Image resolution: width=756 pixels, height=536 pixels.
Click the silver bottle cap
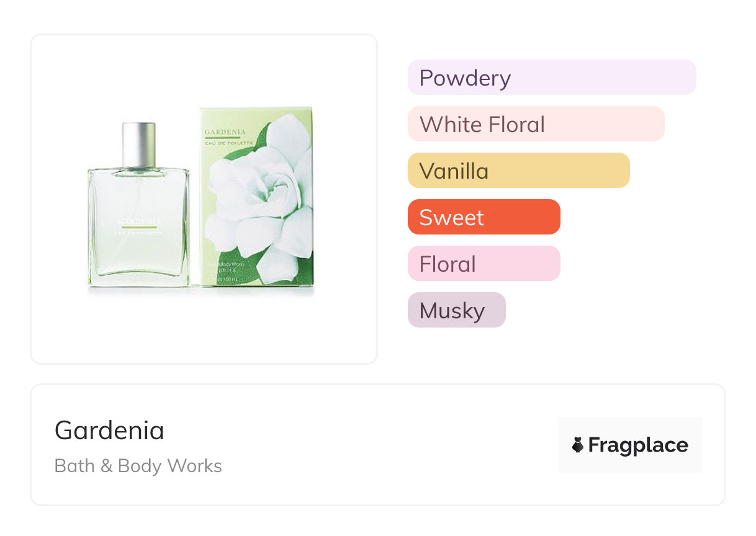pyautogui.click(x=138, y=145)
